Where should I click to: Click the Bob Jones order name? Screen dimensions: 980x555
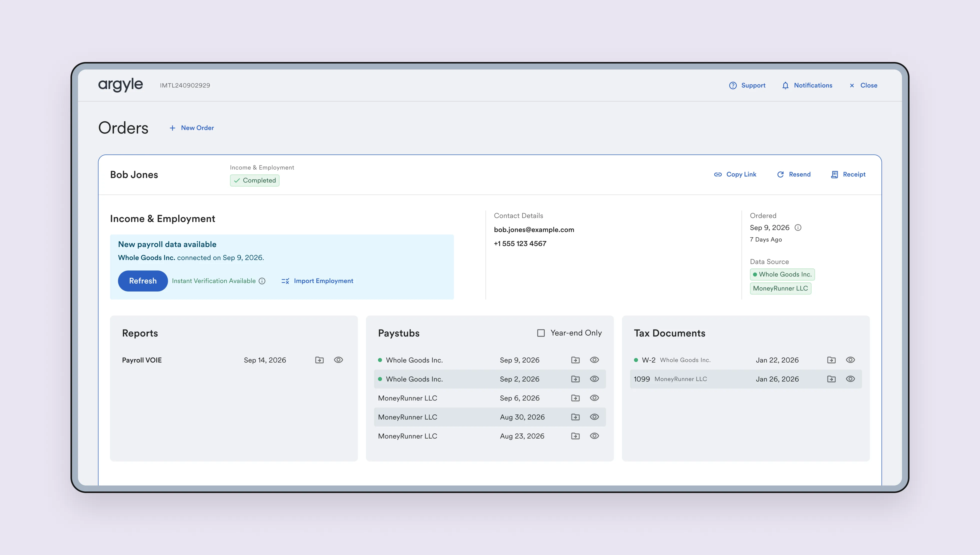(x=134, y=174)
